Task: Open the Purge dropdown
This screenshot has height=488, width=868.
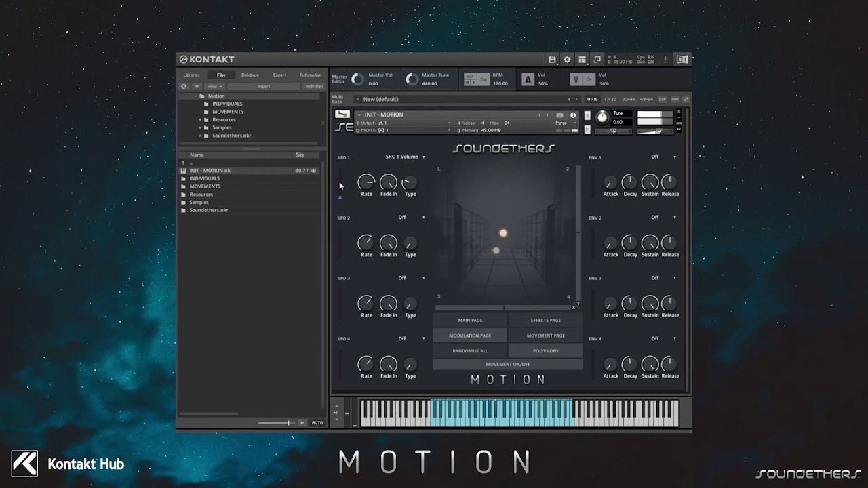Action: click(x=566, y=123)
